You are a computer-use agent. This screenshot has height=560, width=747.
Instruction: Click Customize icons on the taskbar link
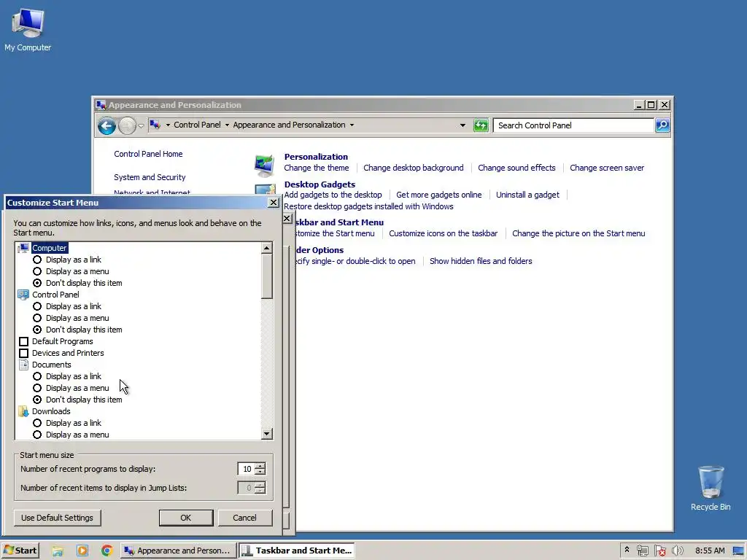pyautogui.click(x=443, y=233)
